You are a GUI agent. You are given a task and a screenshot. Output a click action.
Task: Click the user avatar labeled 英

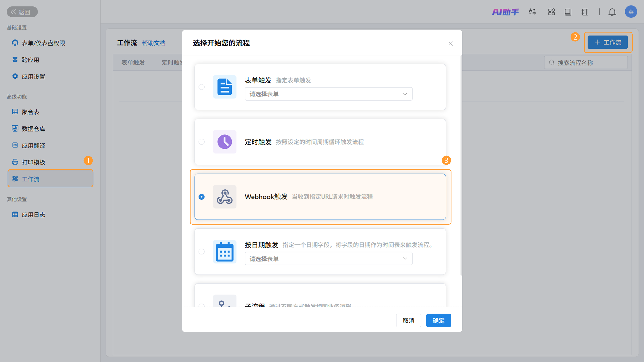click(x=631, y=12)
